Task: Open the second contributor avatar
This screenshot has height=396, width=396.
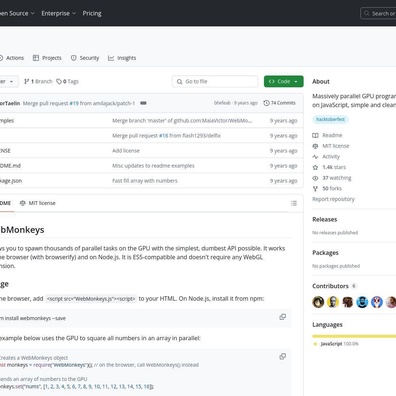Action: click(333, 302)
